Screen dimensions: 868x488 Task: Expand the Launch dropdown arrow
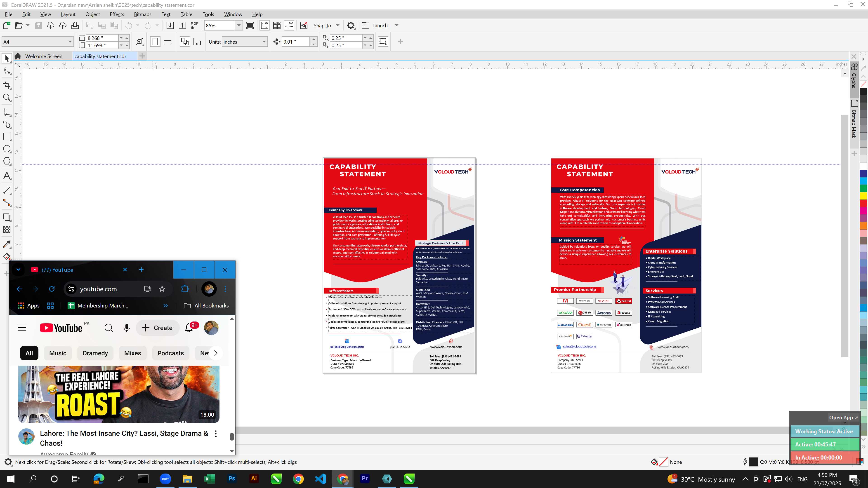click(x=397, y=25)
